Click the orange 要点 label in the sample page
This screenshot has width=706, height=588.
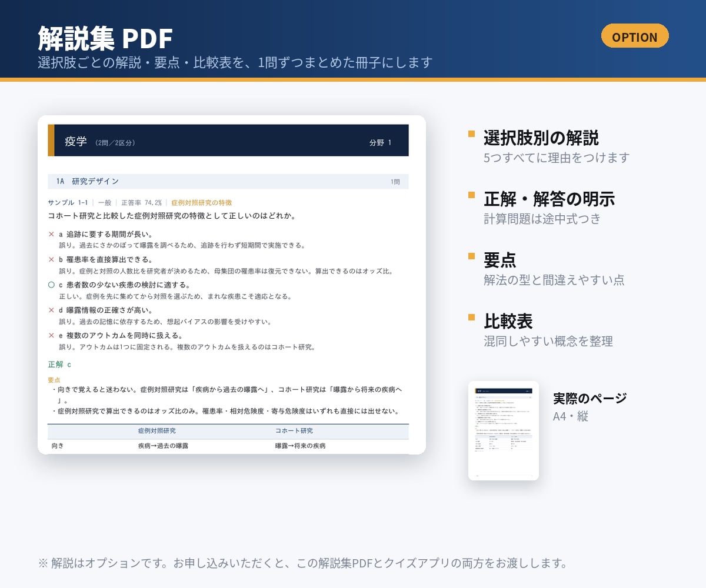[x=54, y=380]
